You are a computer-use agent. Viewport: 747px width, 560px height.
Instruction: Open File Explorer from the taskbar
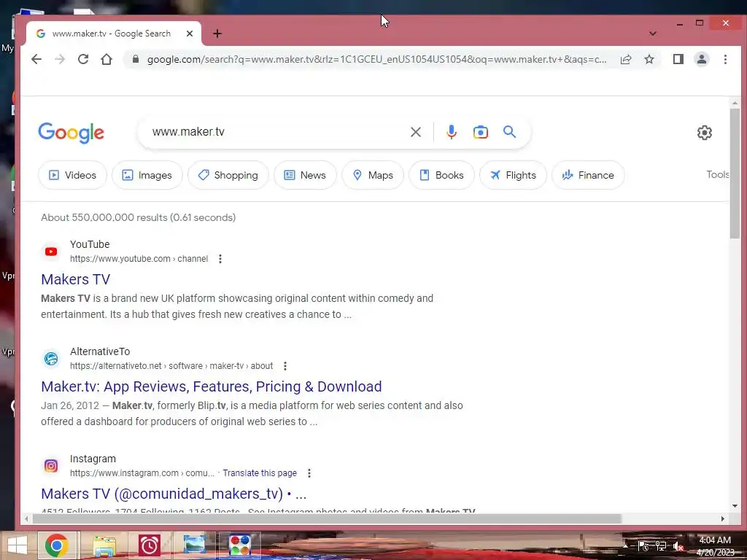point(104,545)
